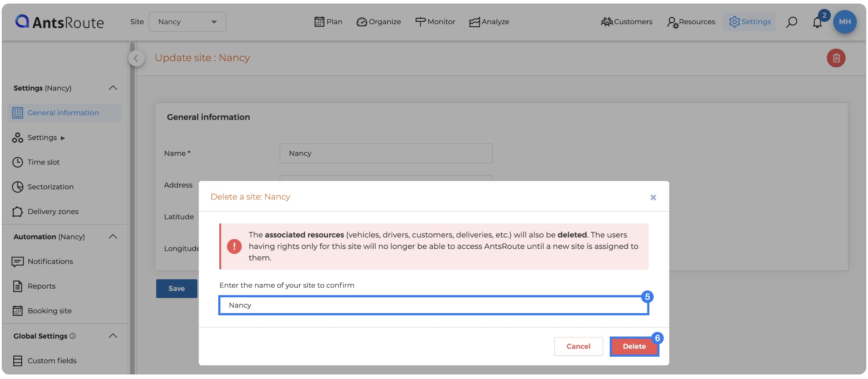Click the Sectorization pie icon
This screenshot has height=379, width=868.
17,187
